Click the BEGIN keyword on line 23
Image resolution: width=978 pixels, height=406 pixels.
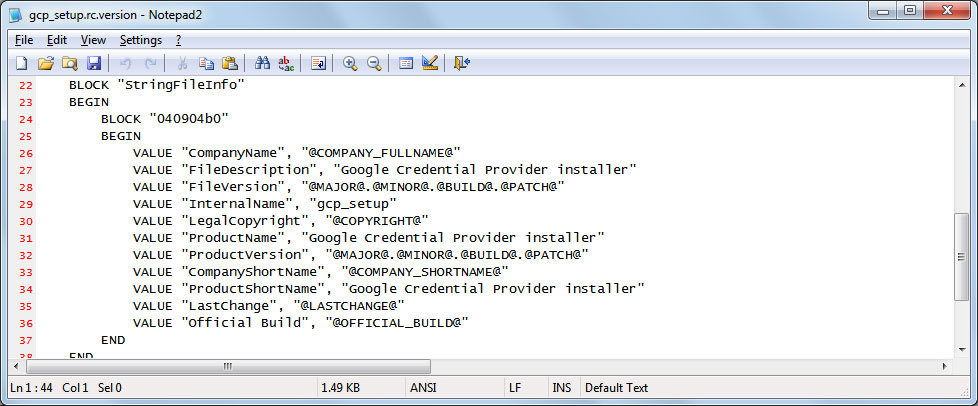(x=89, y=102)
